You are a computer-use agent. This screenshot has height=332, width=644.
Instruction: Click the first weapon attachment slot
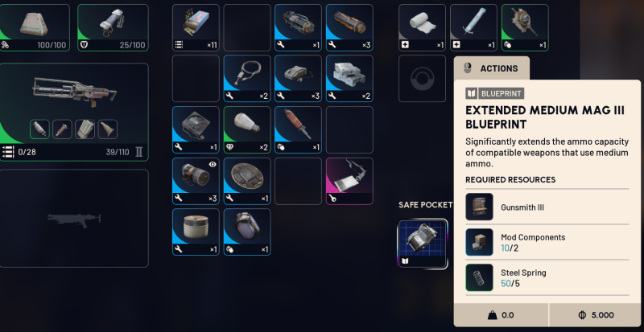click(39, 129)
